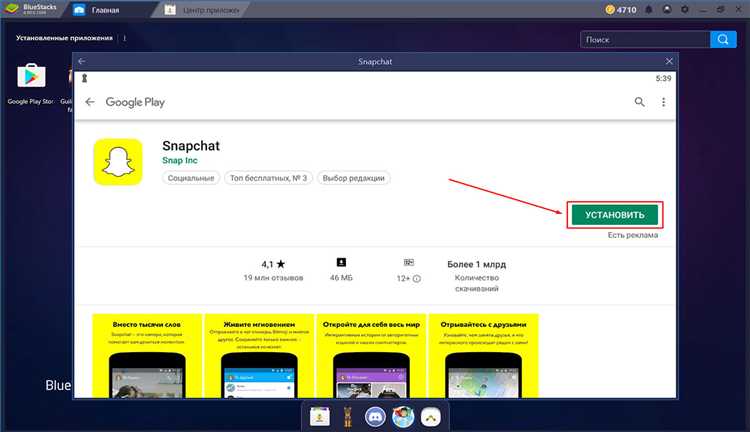Open the Откройте для себя весь мир screenshot
The width and height of the screenshot is (750, 432).
(371, 355)
